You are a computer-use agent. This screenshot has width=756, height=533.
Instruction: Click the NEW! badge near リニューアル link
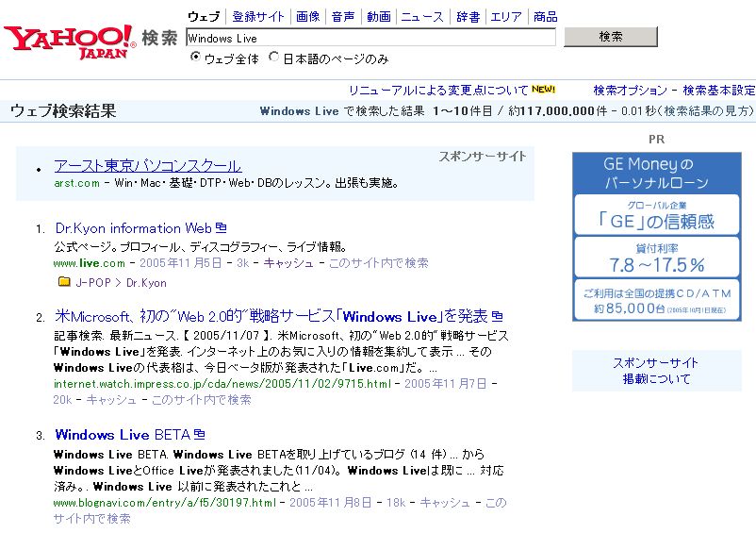[543, 90]
